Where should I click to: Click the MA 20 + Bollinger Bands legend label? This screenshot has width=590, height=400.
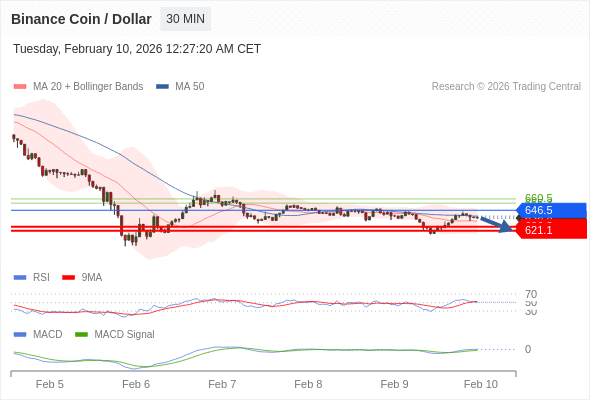point(88,87)
